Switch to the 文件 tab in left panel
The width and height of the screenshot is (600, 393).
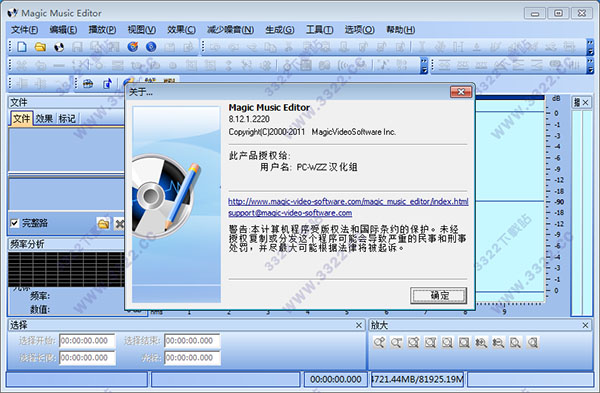(21, 119)
